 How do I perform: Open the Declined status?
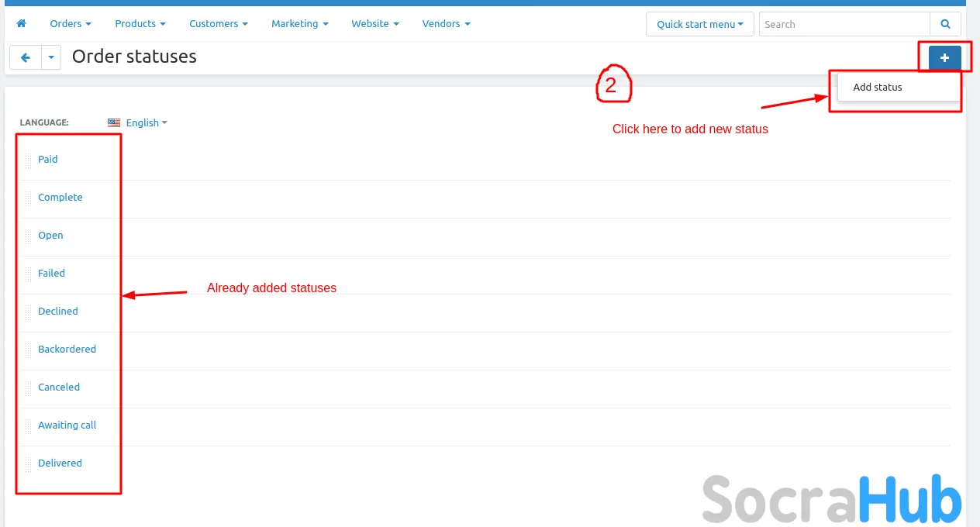(x=58, y=312)
